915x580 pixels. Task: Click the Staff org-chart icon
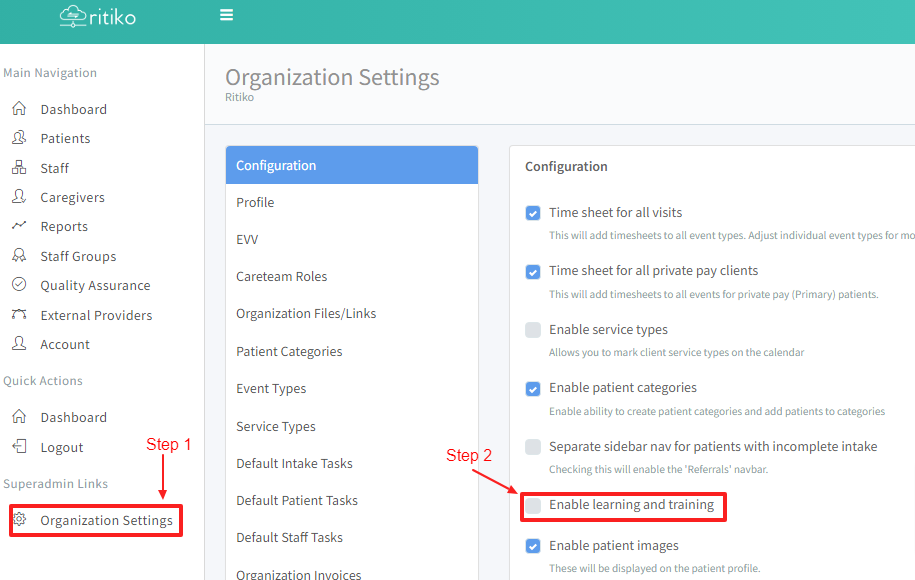click(x=19, y=168)
